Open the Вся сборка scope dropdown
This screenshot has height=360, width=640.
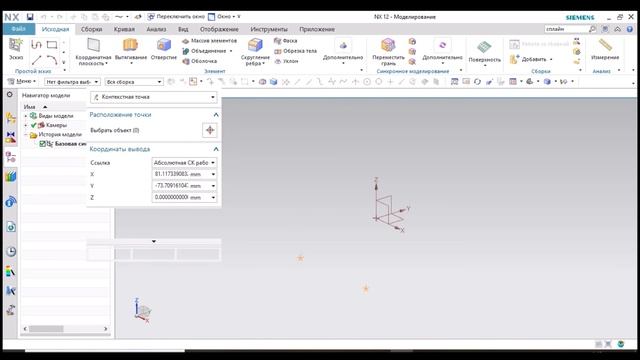coord(134,82)
